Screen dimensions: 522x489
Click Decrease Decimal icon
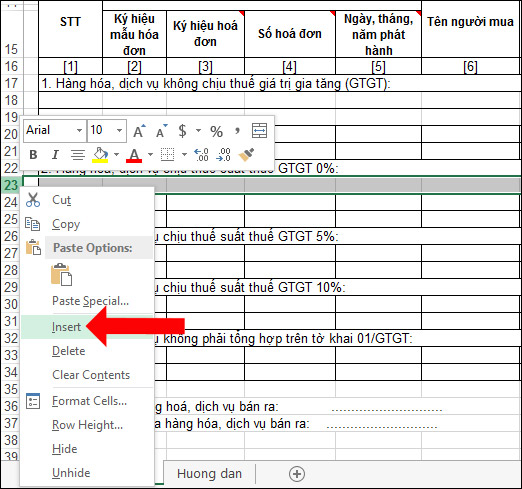(x=223, y=155)
